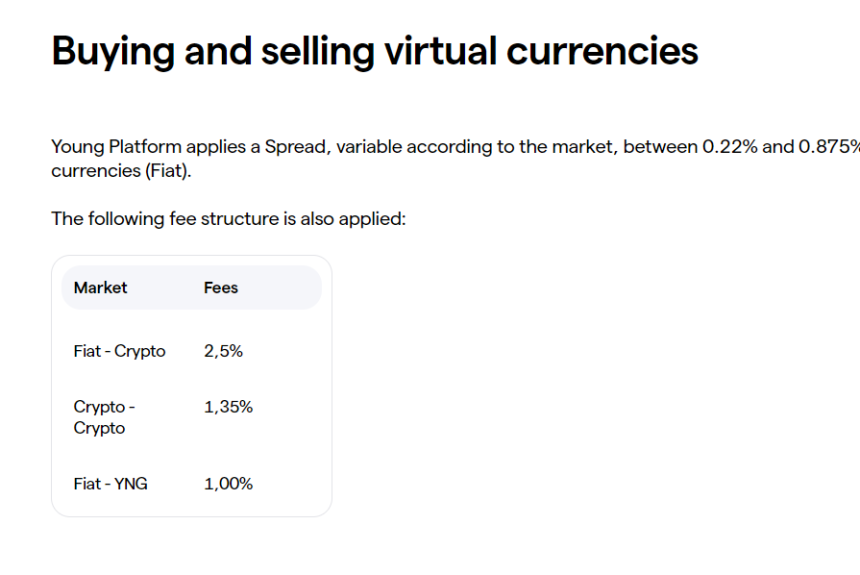Click the '0.875%' spread value
Image resolution: width=860 pixels, height=575 pixels.
click(828, 147)
